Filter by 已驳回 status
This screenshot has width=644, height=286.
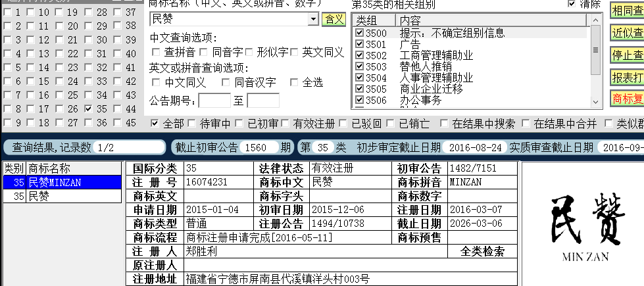click(x=343, y=124)
